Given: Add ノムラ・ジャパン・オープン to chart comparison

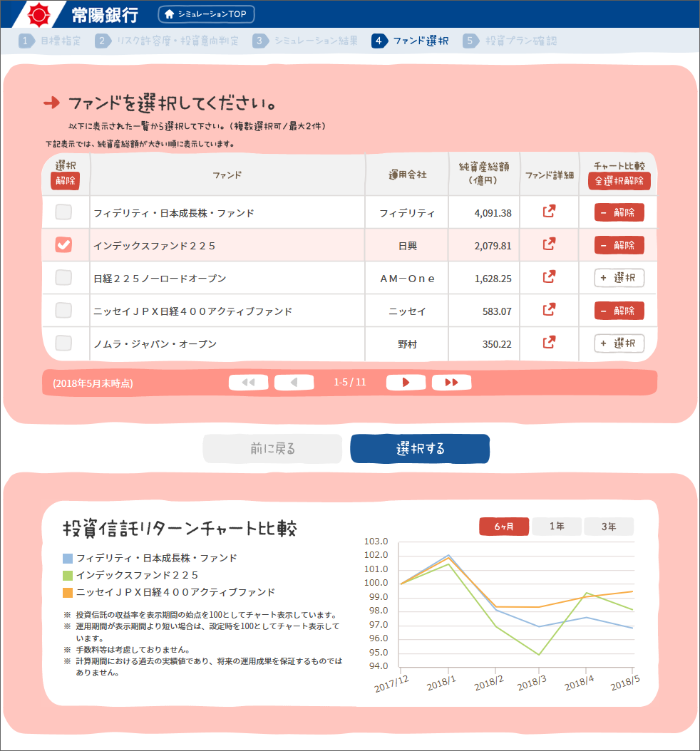Looking at the screenshot, I should coord(619,343).
